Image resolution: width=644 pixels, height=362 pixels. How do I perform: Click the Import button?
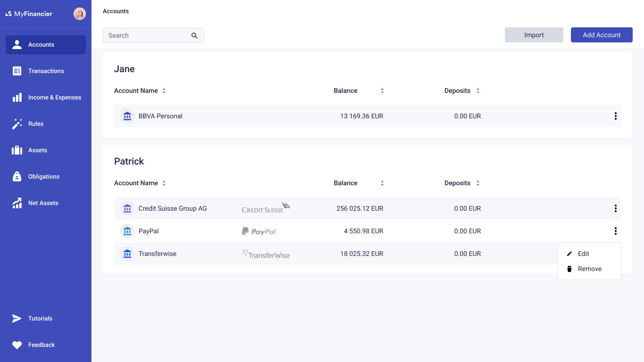(x=534, y=35)
